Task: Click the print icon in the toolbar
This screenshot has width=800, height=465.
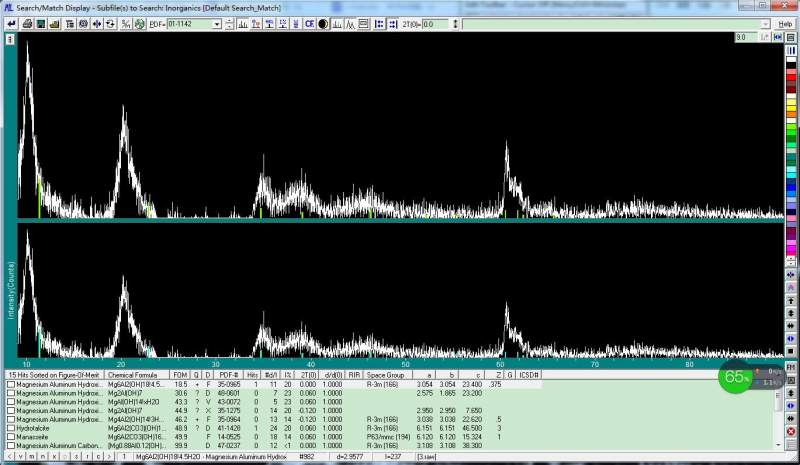Action: pos(25,23)
